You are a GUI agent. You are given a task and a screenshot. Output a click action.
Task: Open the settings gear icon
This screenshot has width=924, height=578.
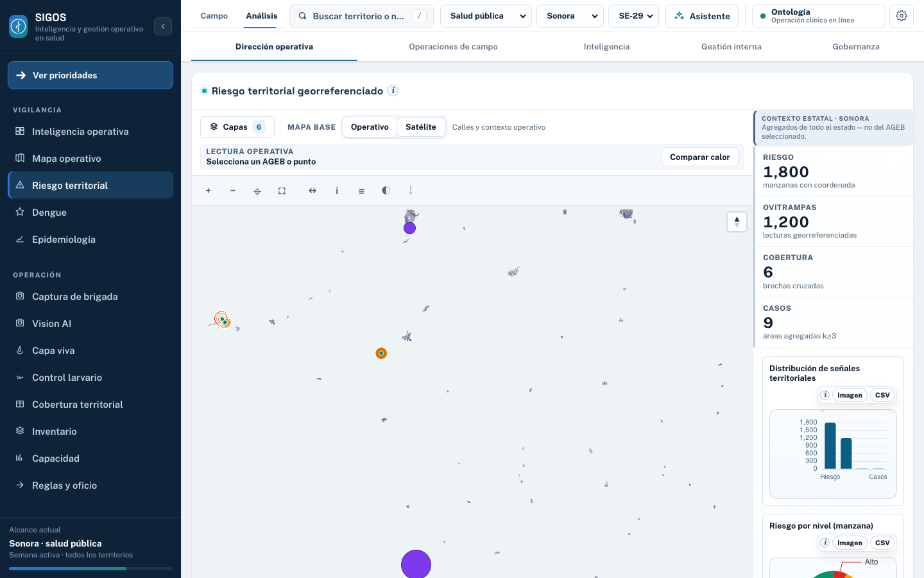[902, 16]
